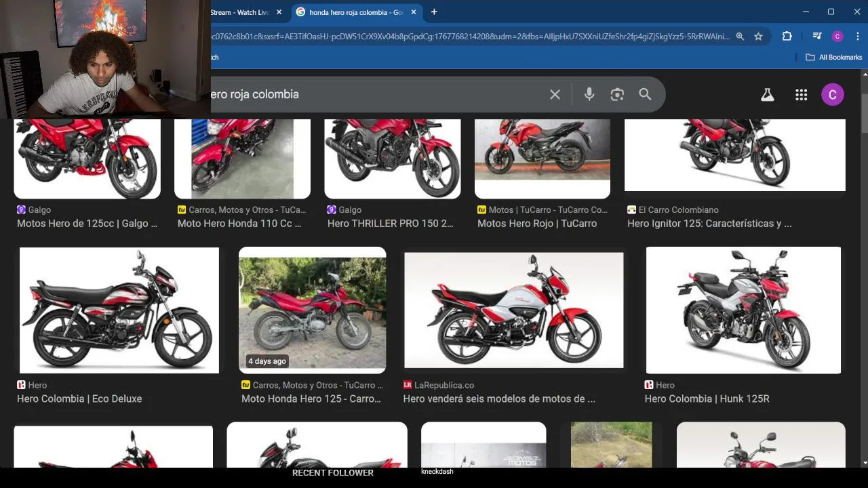
Task: Open the Google apps grid
Action: [x=801, y=95]
